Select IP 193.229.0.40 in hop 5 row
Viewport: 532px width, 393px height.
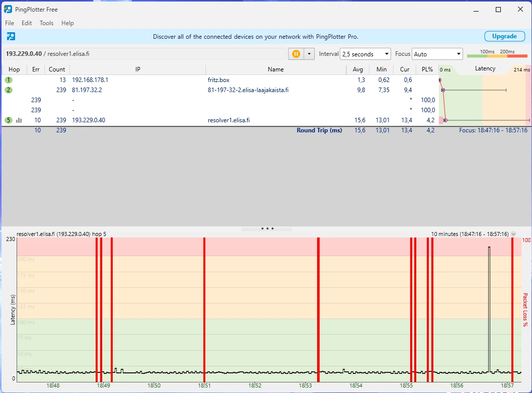(x=89, y=120)
